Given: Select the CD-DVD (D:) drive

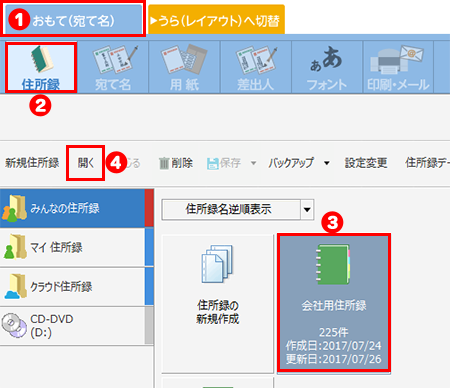Looking at the screenshot, I should point(77,326).
